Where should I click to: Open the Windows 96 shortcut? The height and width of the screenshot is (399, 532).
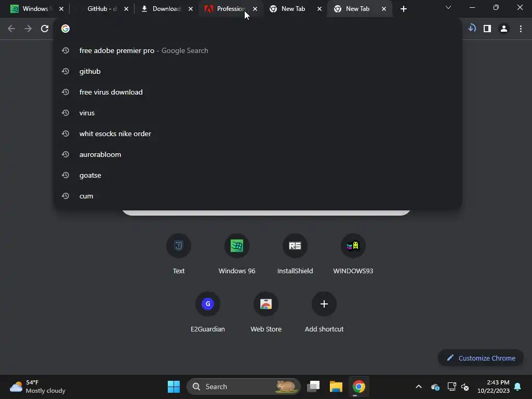click(x=237, y=254)
